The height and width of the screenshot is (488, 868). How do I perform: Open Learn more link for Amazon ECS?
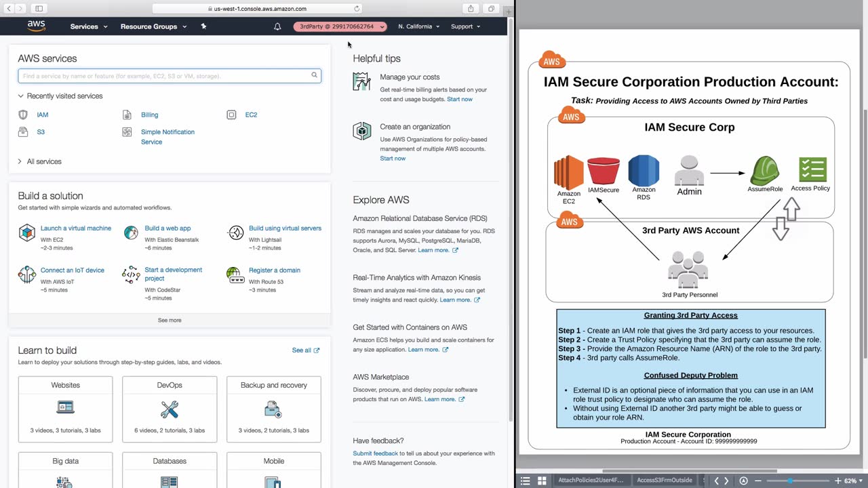(x=428, y=349)
